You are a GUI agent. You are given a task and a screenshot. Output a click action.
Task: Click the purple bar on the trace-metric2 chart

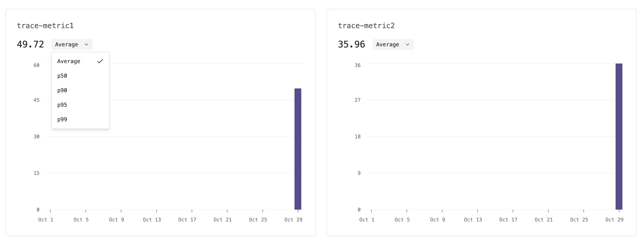coord(619,137)
